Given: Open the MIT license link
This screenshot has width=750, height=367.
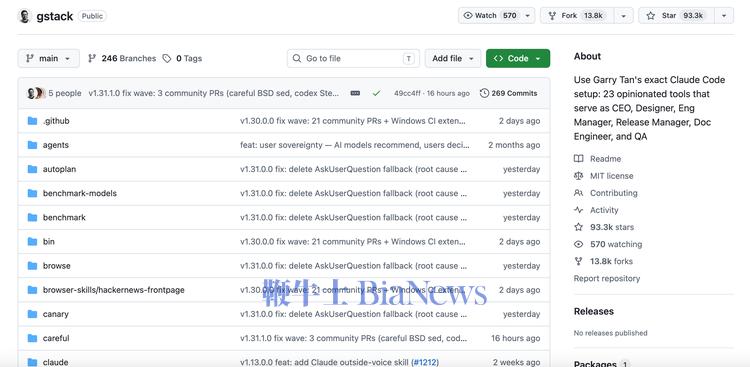Looking at the screenshot, I should pos(611,176).
